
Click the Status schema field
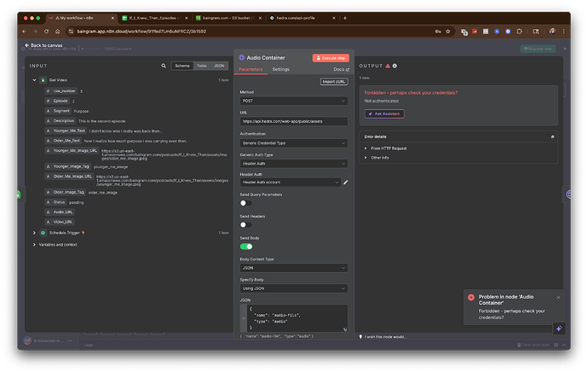click(x=56, y=202)
